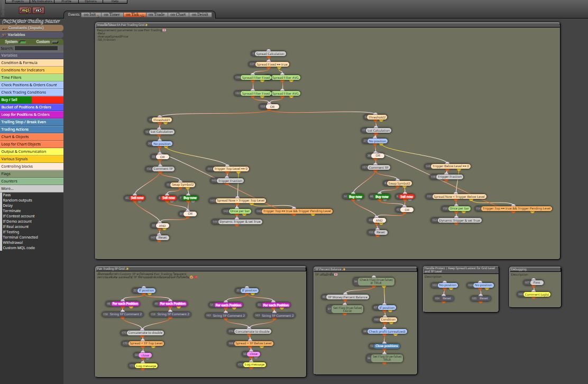This screenshot has width=588, height=384.
Task: Click the .ex5 compile button
Action: click(38, 10)
